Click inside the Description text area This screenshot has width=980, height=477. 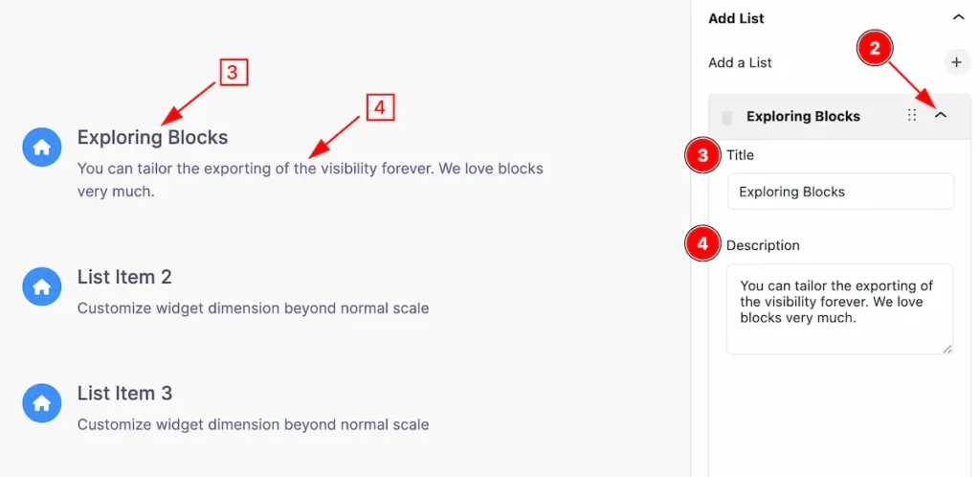839,308
